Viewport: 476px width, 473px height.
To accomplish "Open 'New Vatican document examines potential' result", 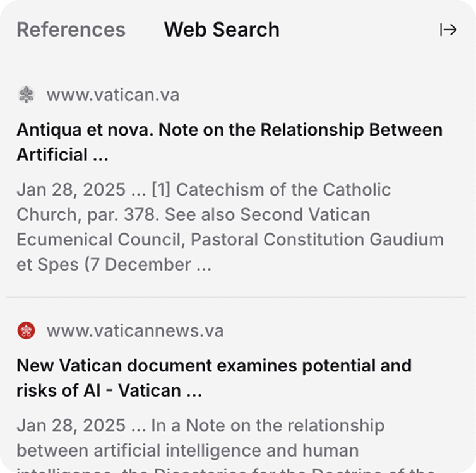I will point(214,366).
